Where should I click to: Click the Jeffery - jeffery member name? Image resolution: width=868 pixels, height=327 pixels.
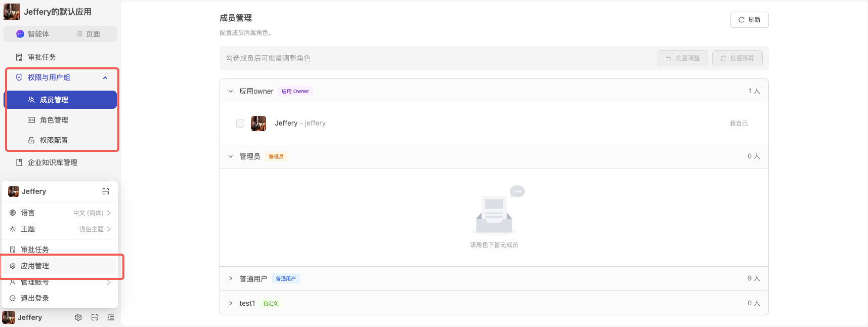point(300,123)
